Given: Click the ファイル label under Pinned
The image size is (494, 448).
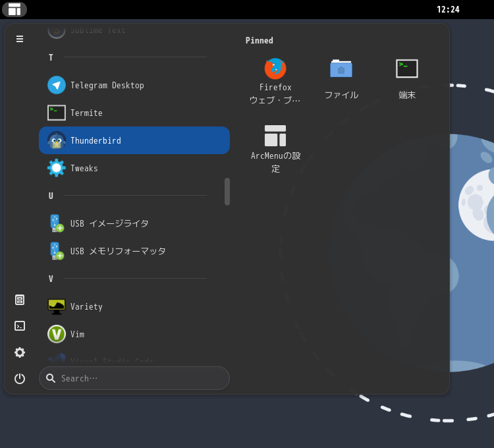Looking at the screenshot, I should (x=341, y=95).
